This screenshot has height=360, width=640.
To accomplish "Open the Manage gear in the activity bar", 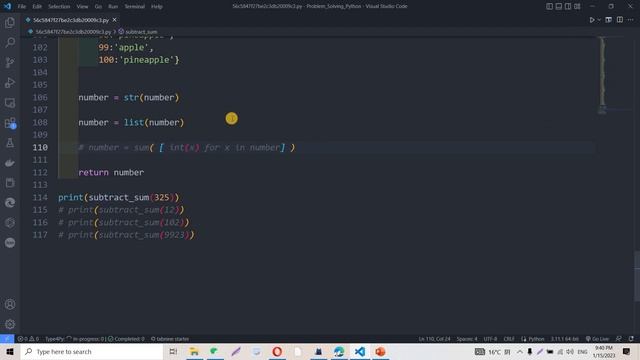I will pyautogui.click(x=10, y=324).
